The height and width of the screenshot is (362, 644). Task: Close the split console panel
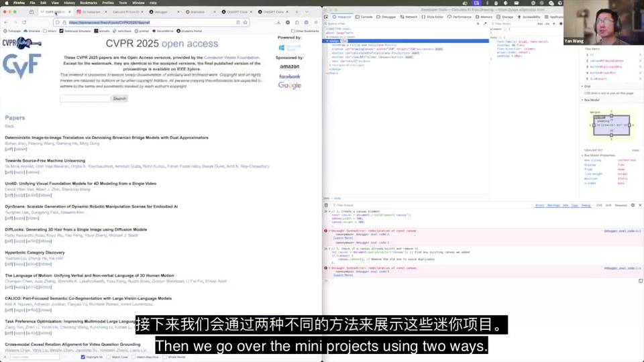[640, 205]
